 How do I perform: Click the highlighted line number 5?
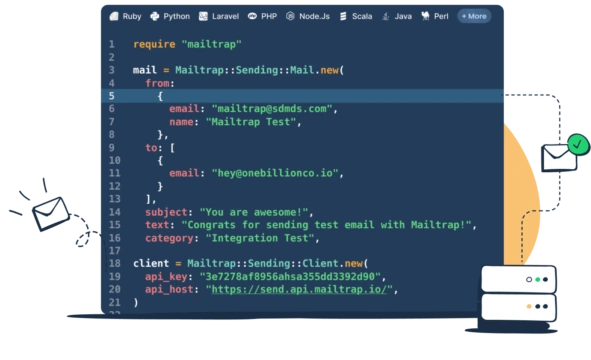click(x=112, y=96)
